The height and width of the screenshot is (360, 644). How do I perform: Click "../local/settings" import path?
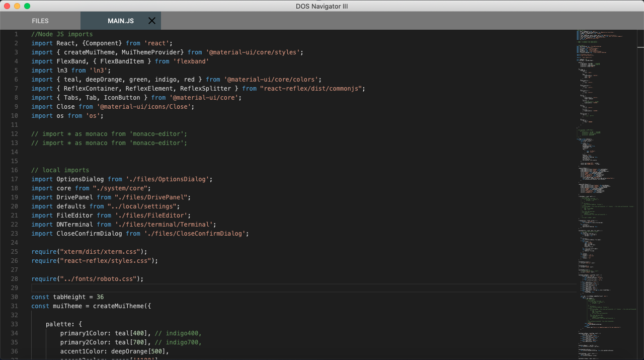142,206
